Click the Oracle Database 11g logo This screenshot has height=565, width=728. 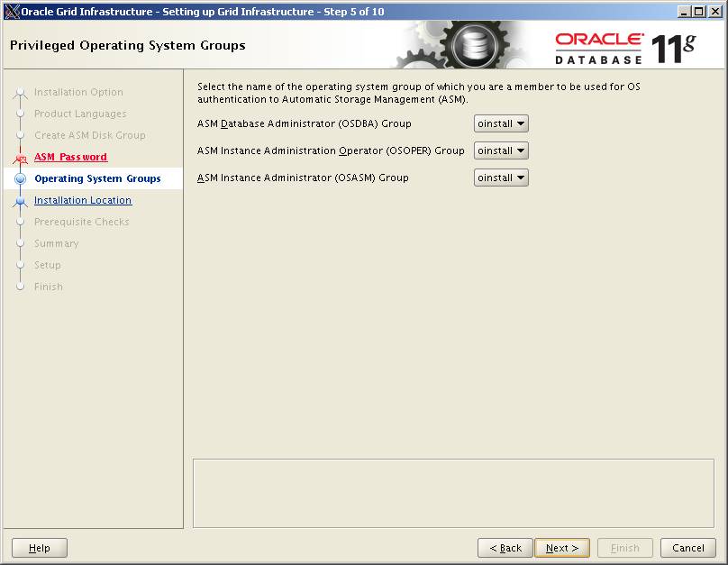click(625, 49)
